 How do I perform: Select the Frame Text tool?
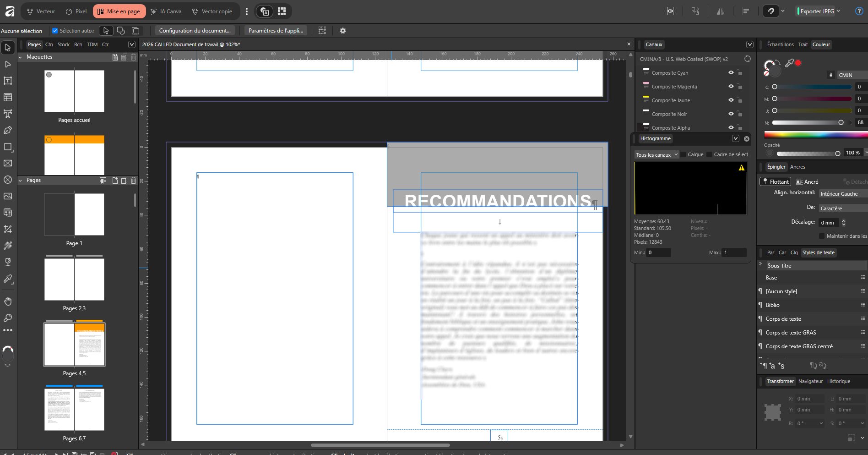8,81
